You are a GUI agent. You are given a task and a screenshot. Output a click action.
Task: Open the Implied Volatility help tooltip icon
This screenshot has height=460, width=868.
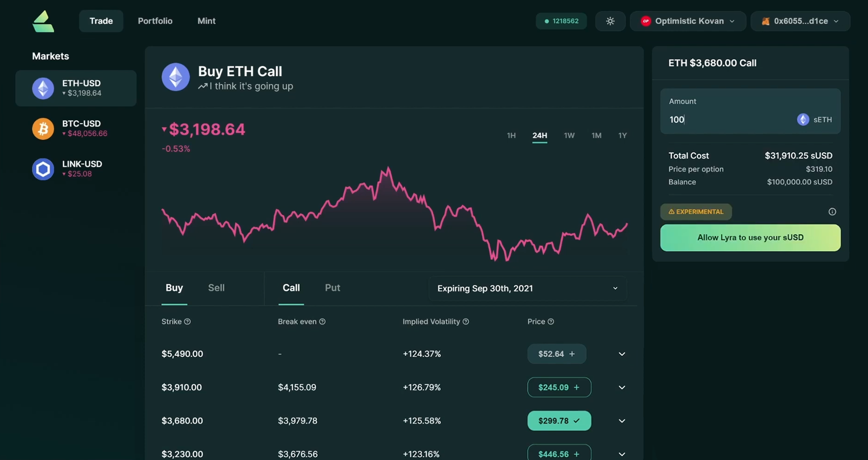point(466,322)
